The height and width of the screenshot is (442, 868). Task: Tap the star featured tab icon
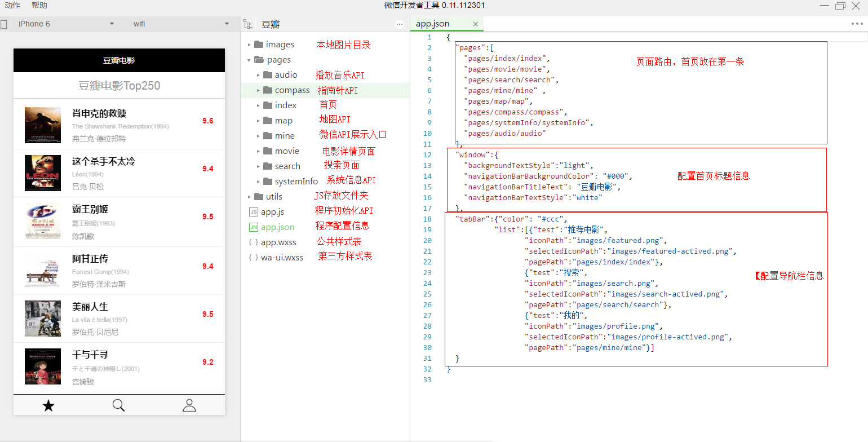click(x=48, y=405)
